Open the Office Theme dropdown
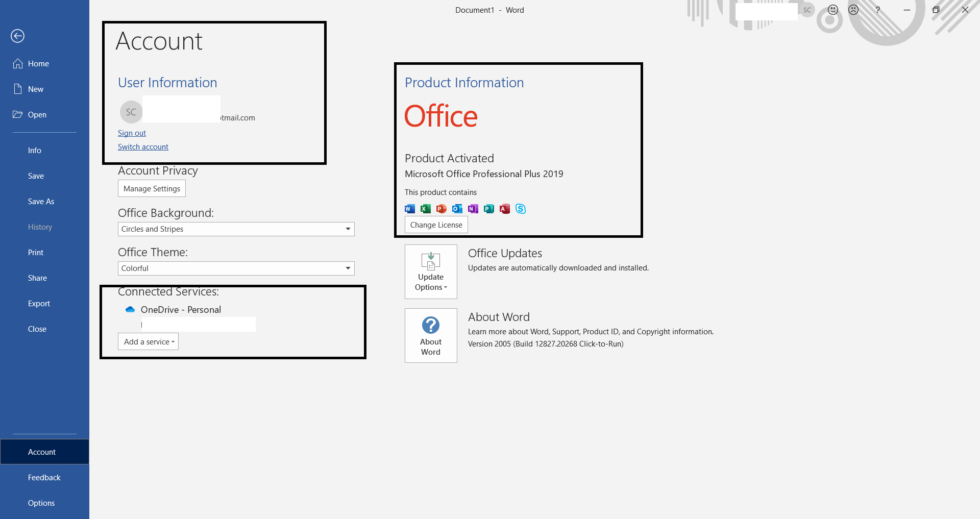Image resolution: width=980 pixels, height=519 pixels. [236, 268]
